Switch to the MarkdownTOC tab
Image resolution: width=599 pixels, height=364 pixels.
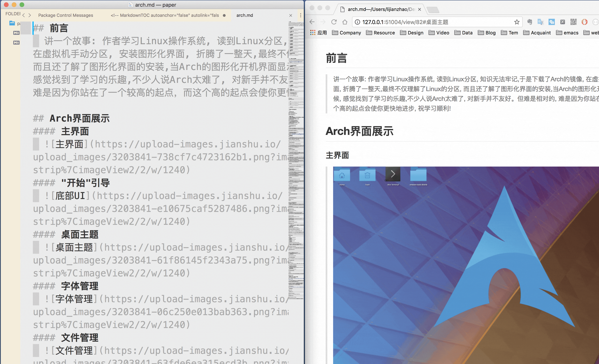tap(164, 15)
